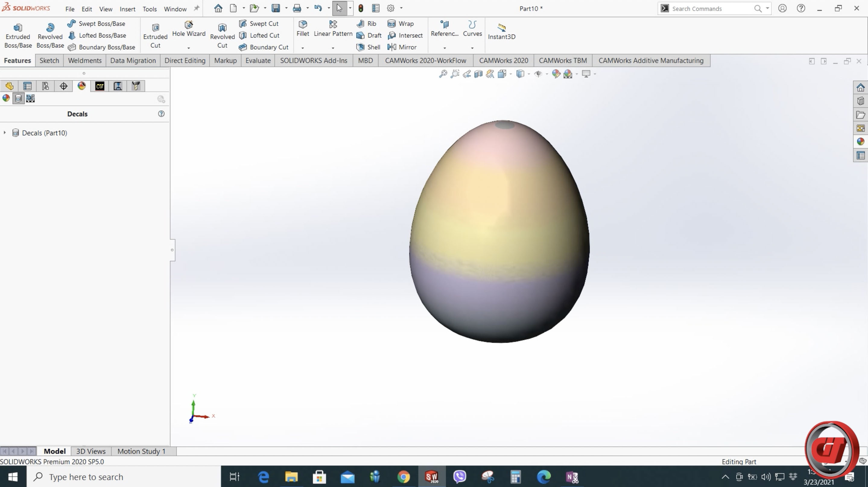Click the Decals help question mark
The height and width of the screenshot is (487, 868).
pos(161,114)
